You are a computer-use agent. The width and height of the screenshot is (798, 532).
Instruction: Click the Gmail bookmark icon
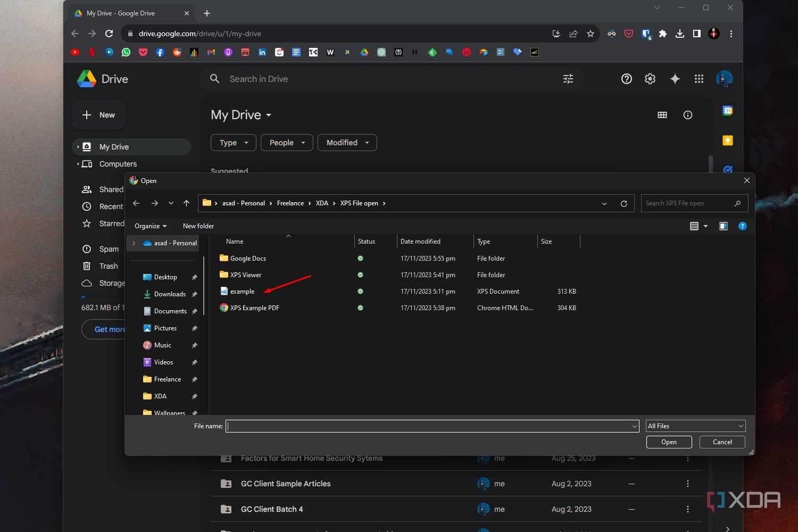[211, 52]
